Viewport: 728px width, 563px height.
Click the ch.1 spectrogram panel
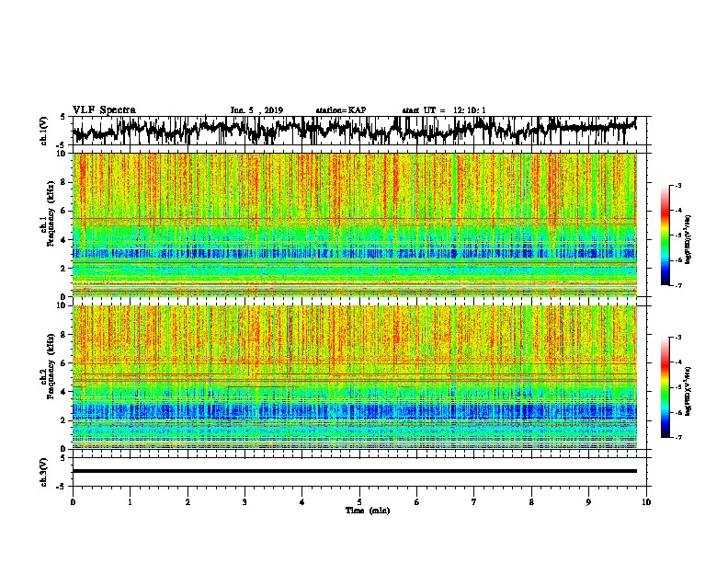click(x=355, y=224)
